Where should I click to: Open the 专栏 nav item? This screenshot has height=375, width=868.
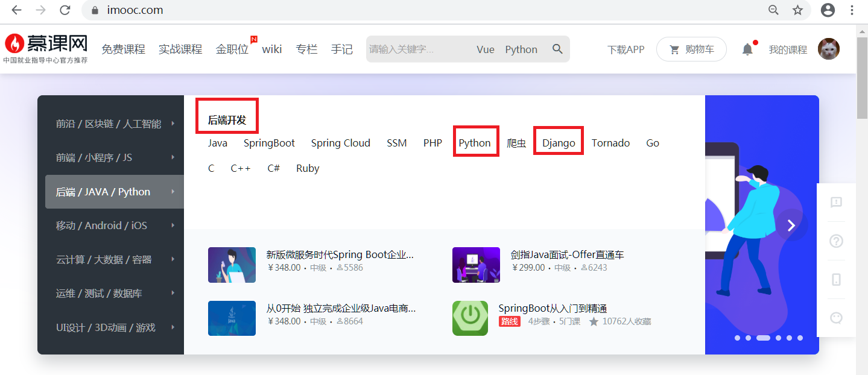pos(306,49)
